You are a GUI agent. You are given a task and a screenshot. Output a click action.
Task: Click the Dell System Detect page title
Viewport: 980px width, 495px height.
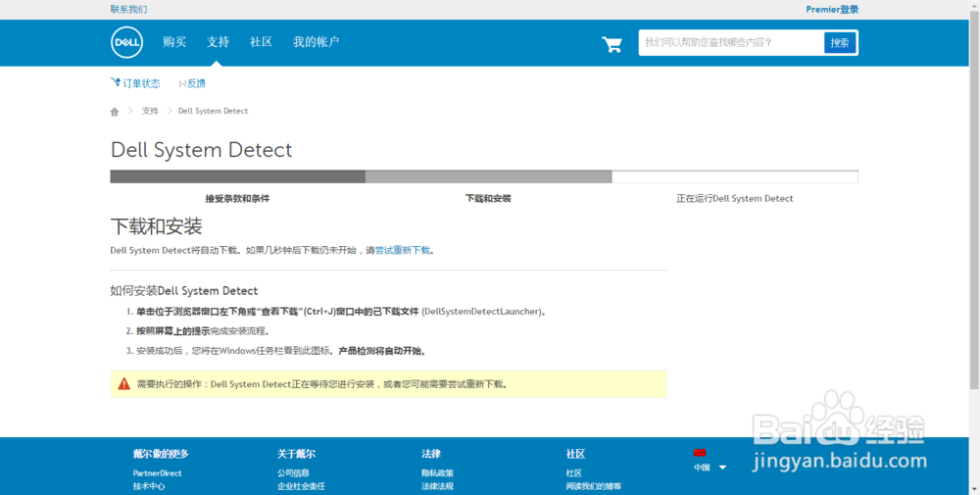[x=201, y=150]
